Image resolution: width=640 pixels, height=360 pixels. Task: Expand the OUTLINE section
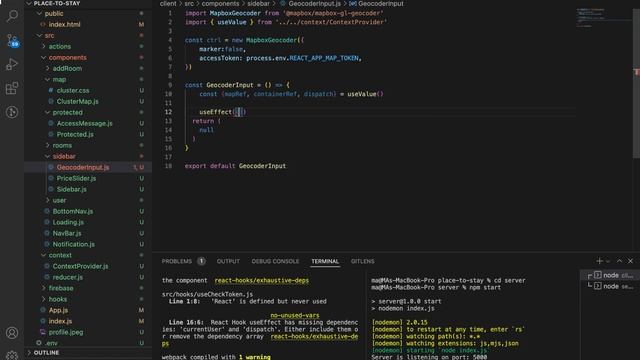click(x=46, y=353)
